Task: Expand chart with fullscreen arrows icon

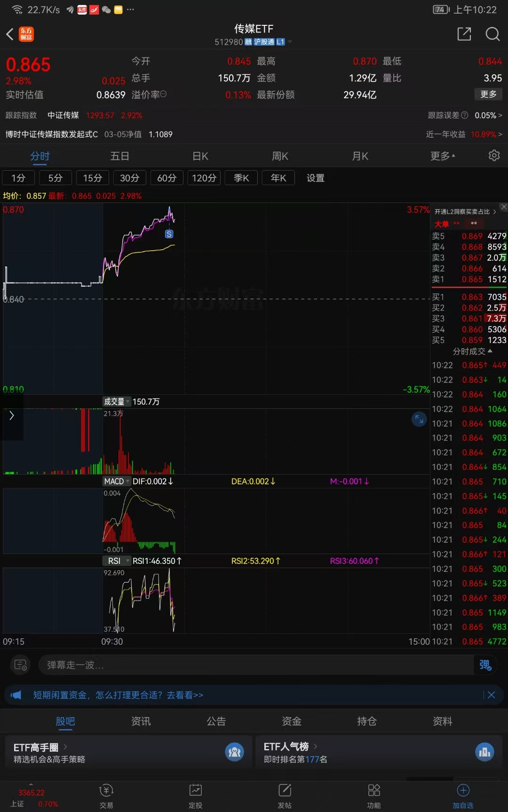Action: [419, 419]
